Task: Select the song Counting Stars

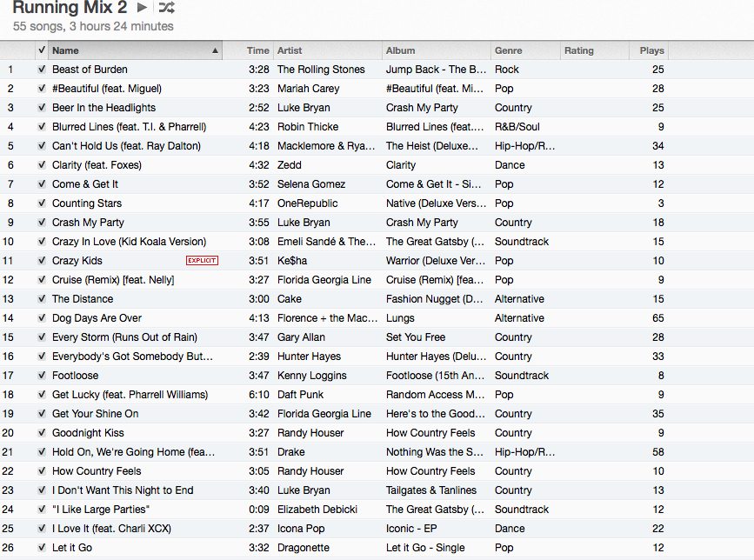Action: [87, 203]
